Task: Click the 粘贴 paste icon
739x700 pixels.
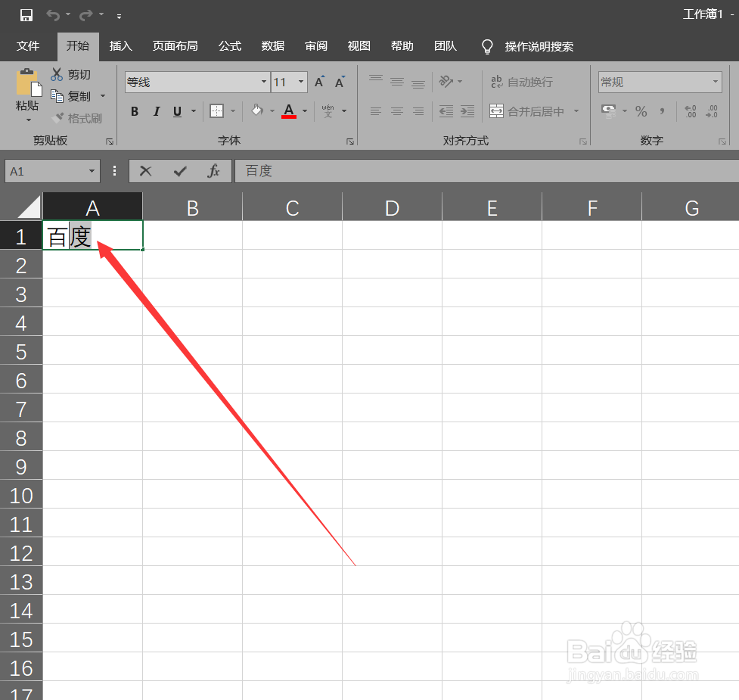Action: point(28,83)
